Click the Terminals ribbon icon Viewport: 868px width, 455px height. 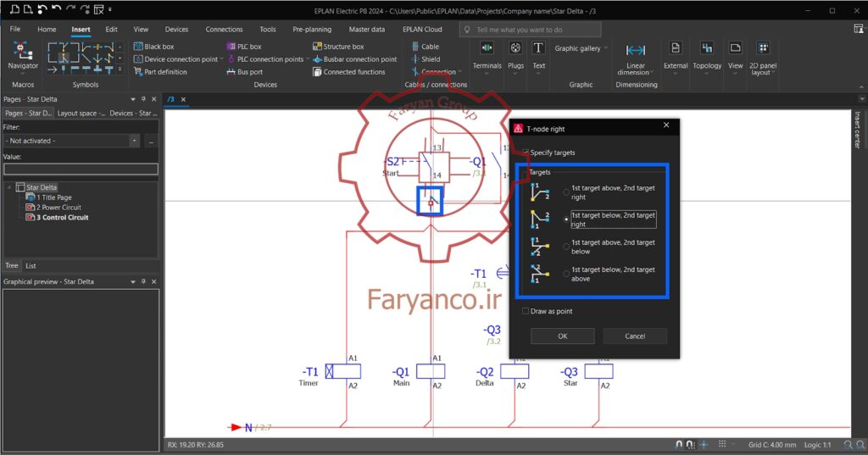487,48
